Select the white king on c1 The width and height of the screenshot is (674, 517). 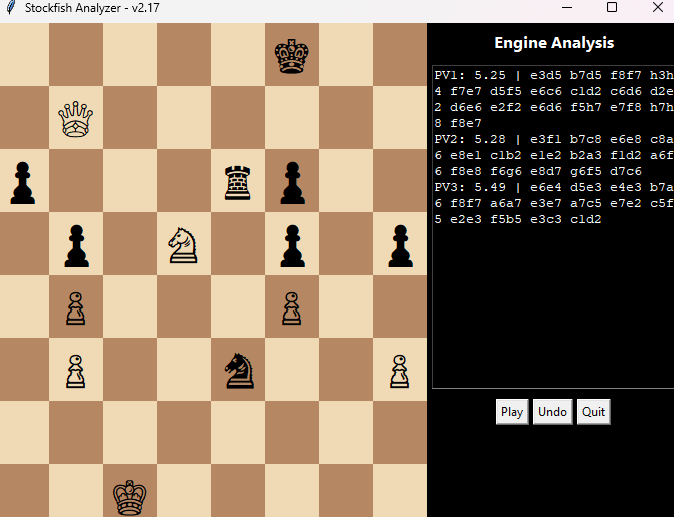(x=129, y=497)
